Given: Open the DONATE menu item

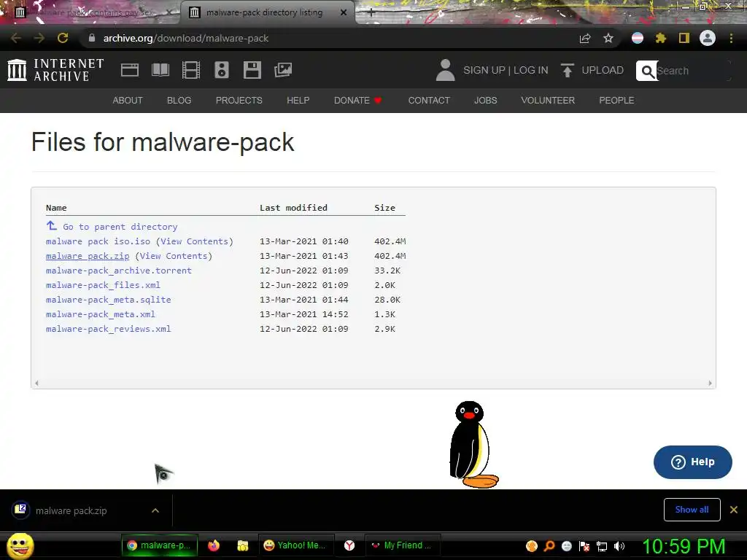Looking at the screenshot, I should coord(357,101).
